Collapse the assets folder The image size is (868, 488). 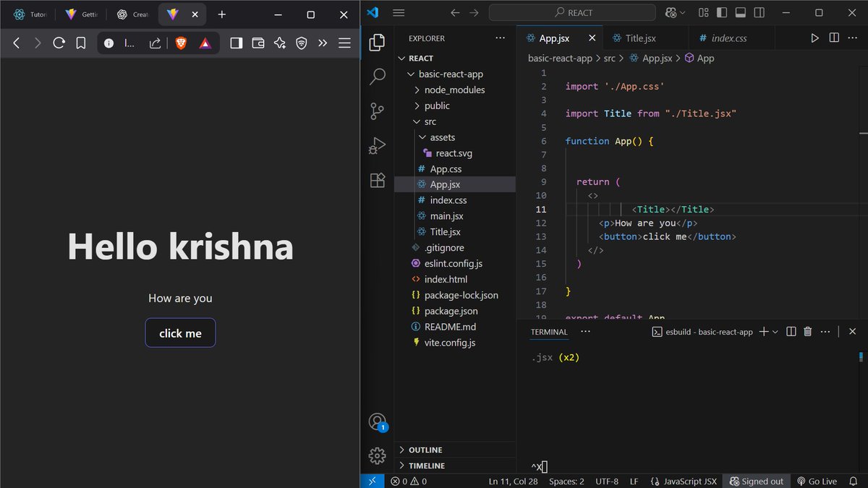coord(455,137)
